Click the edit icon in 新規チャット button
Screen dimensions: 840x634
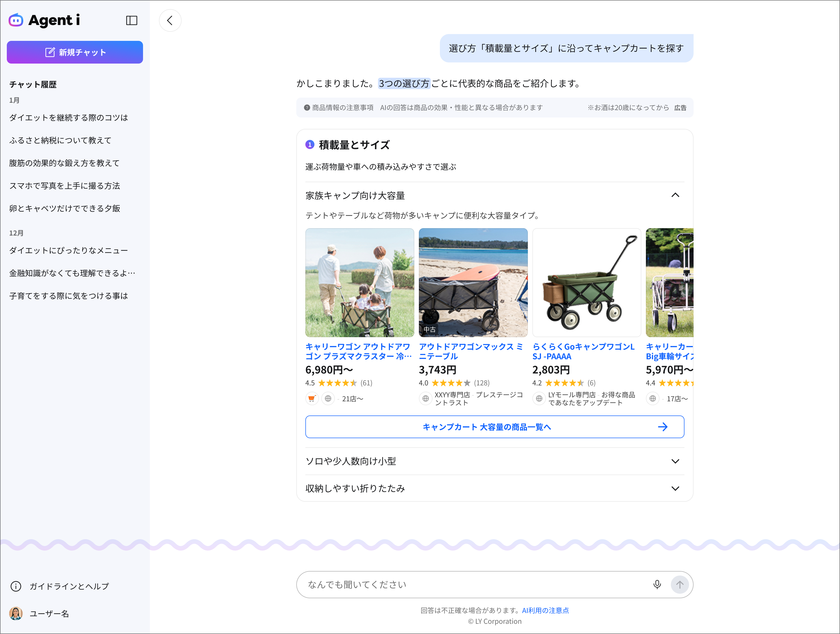(50, 52)
